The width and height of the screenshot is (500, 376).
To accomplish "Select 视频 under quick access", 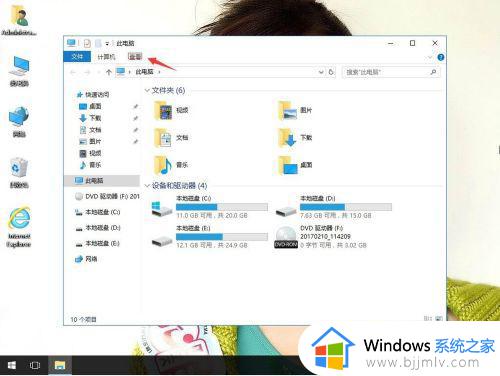I will (90, 153).
